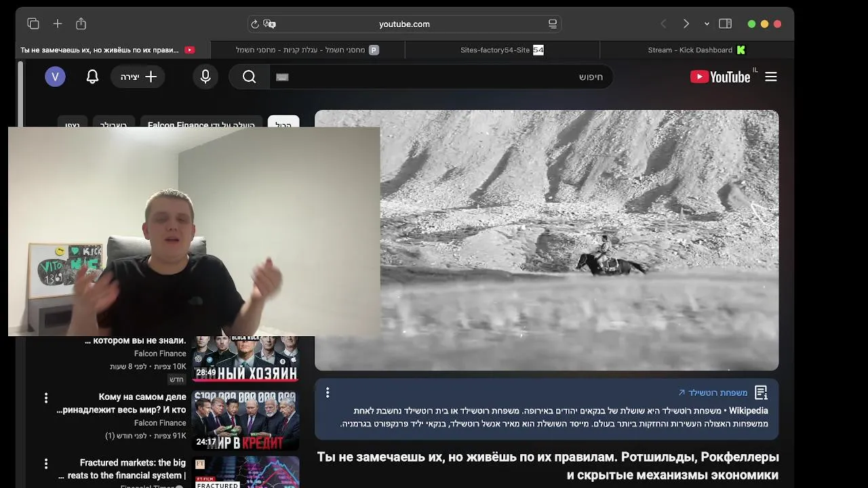868x488 pixels.
Task: Switch to Sites-factory54-Site tab
Action: [502, 50]
